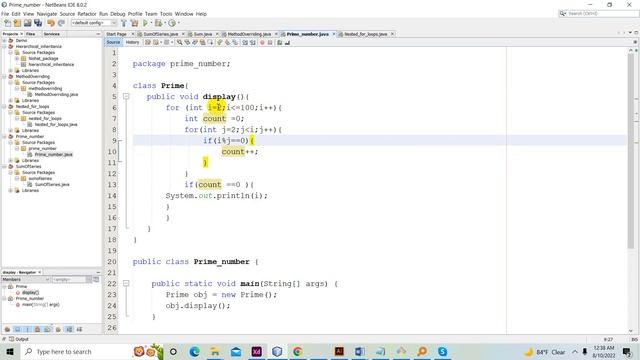Click the New Project toolbar icon
640x360 pixels.
tap(18, 23)
